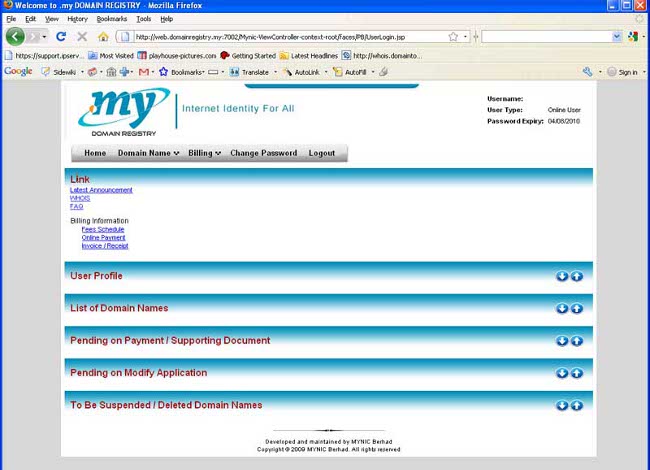650x470 pixels.
Task: Click the Firefox Home icon
Action: tap(103, 37)
